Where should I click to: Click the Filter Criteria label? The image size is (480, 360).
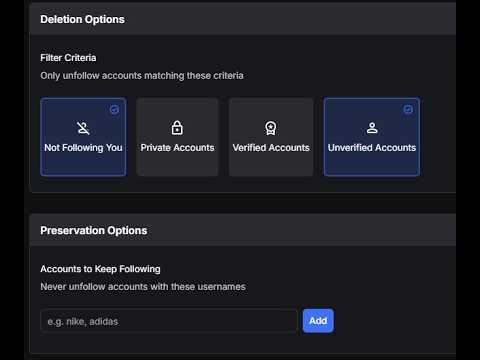[x=68, y=58]
